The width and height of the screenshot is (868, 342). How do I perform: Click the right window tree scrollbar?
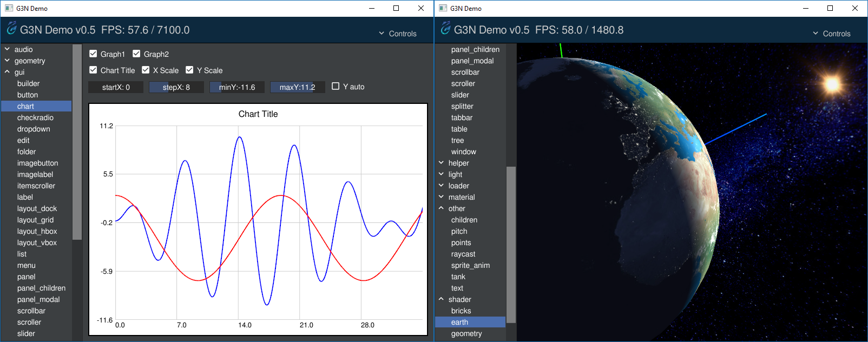(x=511, y=245)
